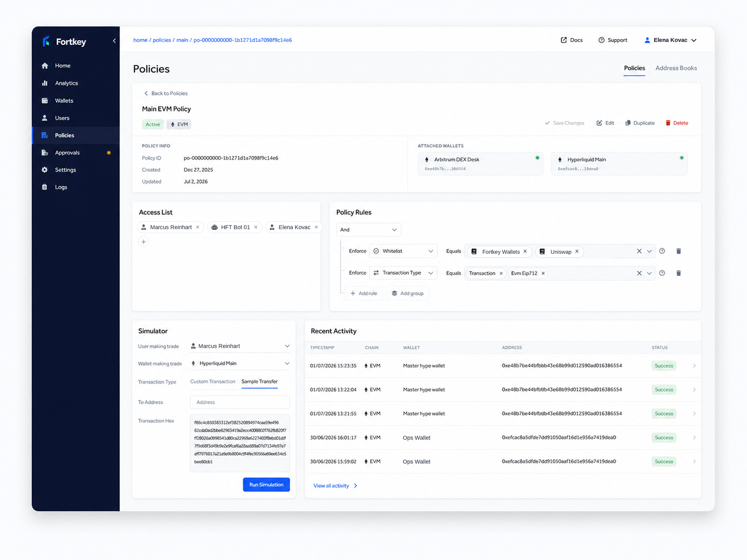Remove the Evm Eip712 tag
The height and width of the screenshot is (560, 747).
(543, 273)
